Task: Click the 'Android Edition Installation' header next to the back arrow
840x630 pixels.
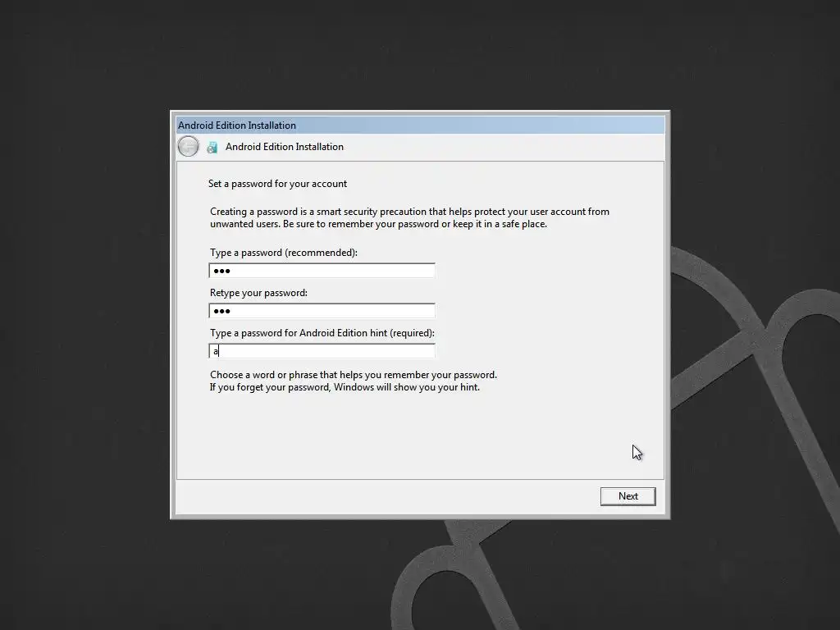Action: coord(285,147)
